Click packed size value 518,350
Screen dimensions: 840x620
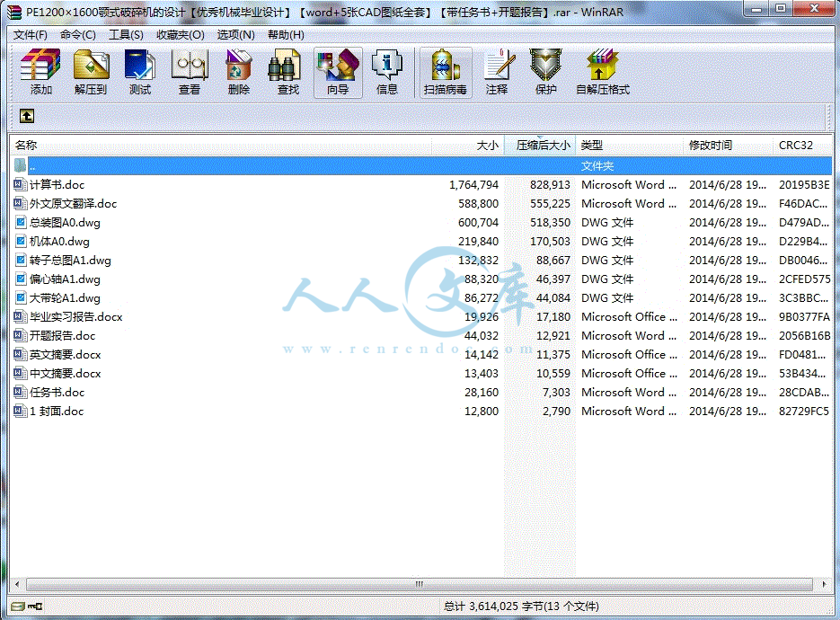click(x=550, y=222)
